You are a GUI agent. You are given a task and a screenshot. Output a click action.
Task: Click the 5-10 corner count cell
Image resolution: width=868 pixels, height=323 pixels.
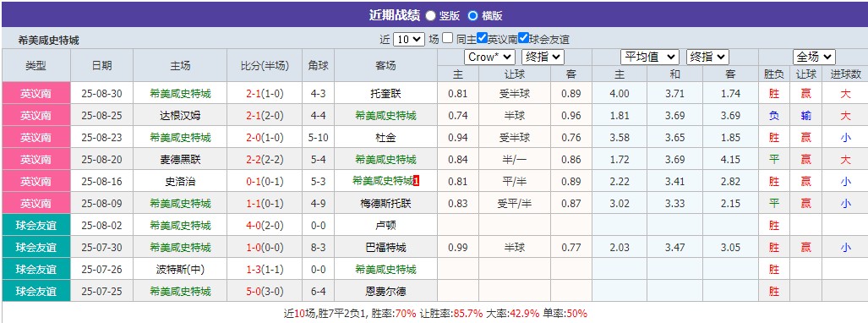pos(319,137)
